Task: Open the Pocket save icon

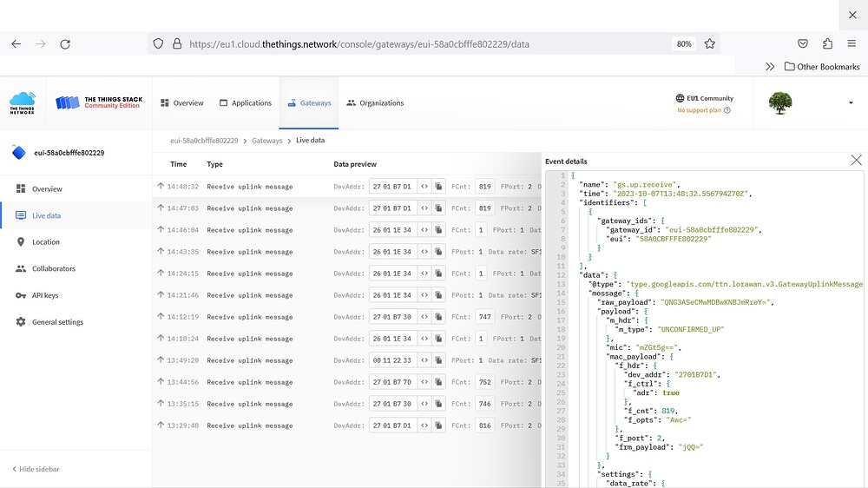Action: point(803,43)
